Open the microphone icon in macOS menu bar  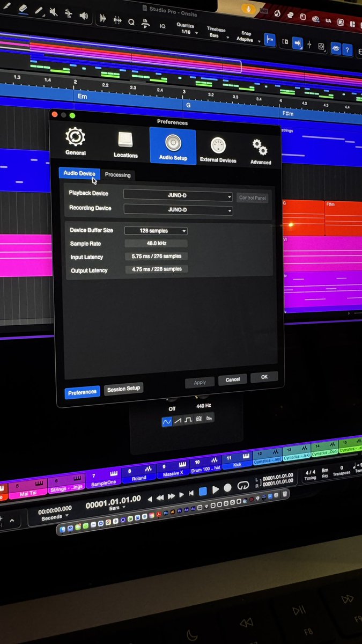(248, 9)
